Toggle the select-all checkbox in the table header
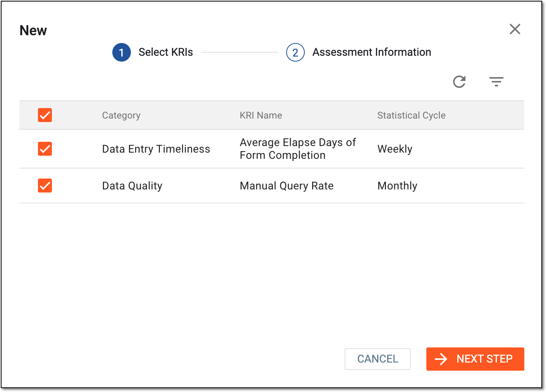Image resolution: width=546 pixels, height=392 pixels. pyautogui.click(x=45, y=115)
